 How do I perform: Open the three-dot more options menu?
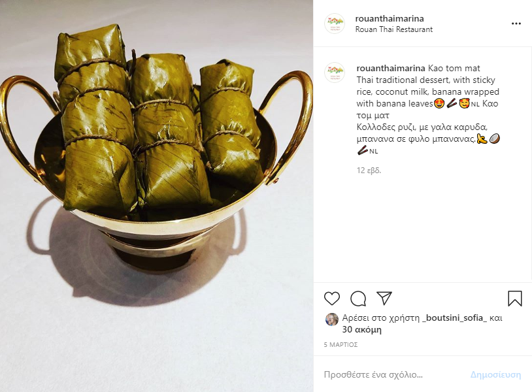click(x=516, y=24)
